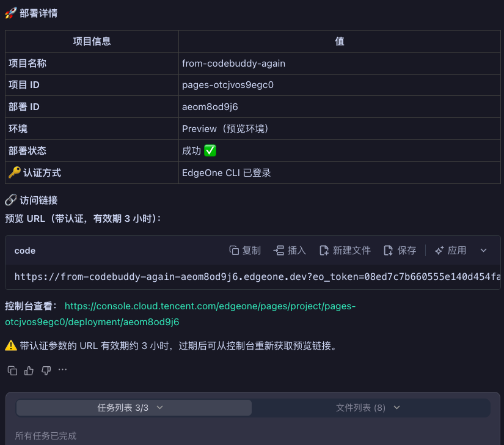504x445 pixels.
Task: Create new file from code block
Action: 345,251
